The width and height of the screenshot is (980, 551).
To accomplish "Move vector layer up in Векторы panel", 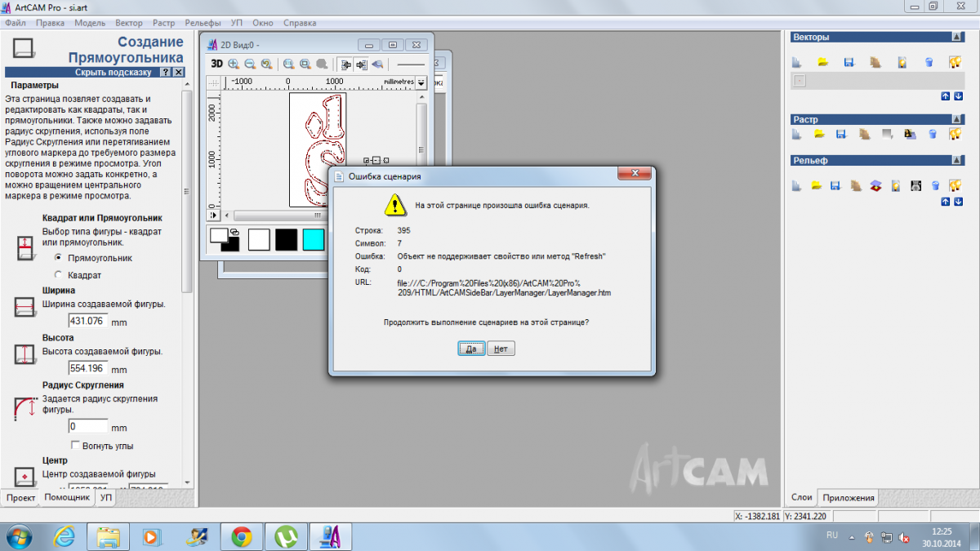I will (946, 96).
